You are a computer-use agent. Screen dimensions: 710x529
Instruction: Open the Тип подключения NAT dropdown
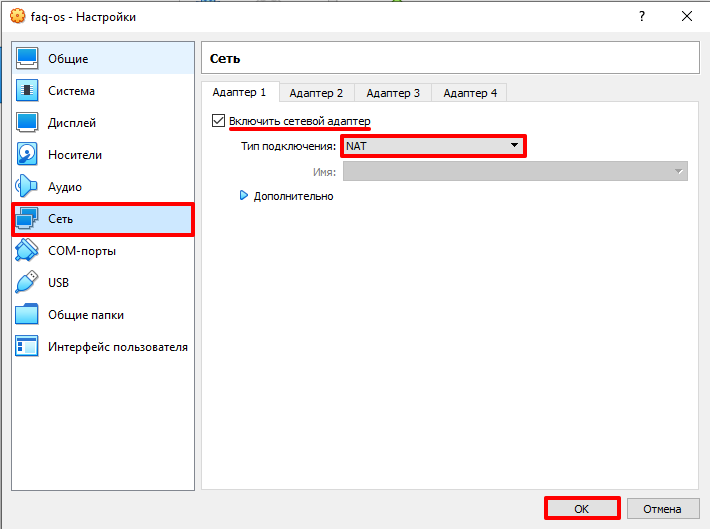pos(433,146)
